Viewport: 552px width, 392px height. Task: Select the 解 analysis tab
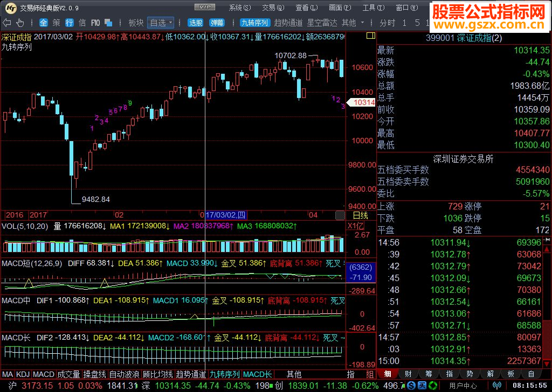tap(491, 374)
